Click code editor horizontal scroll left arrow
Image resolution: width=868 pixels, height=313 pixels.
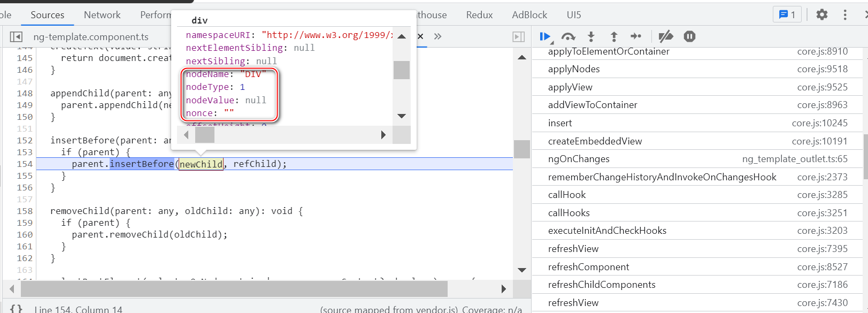click(12, 289)
